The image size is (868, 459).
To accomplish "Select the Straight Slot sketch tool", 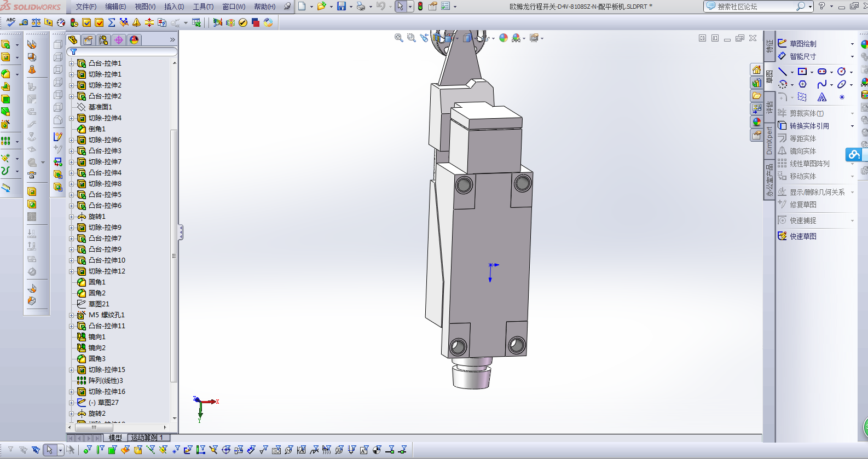I will tap(822, 72).
